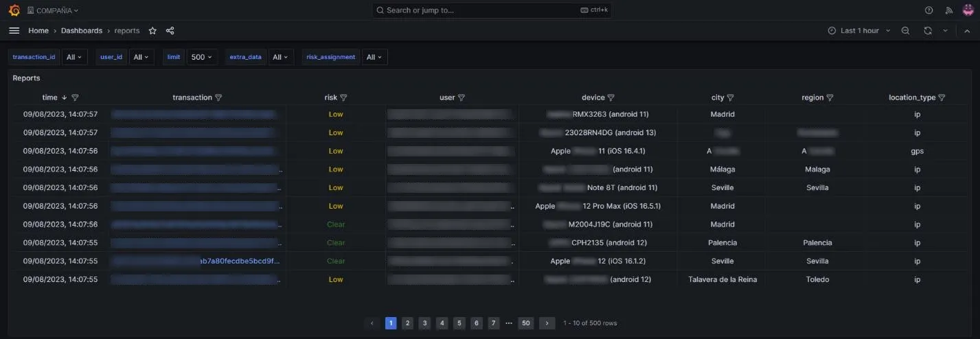This screenshot has width=980, height=339.
Task: Filter the region column
Action: coord(830,97)
